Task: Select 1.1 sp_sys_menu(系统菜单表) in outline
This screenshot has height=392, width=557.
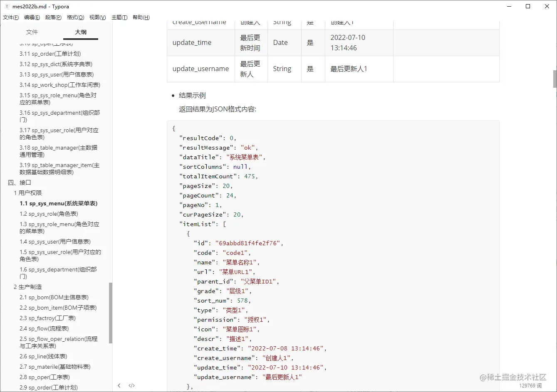Action: 59,203
